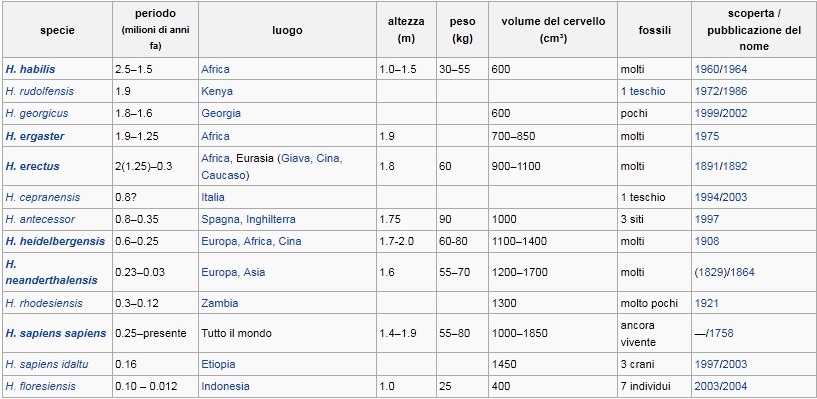The image size is (817, 399).
Task: Follow the H. neanderthalensis link
Action: (52, 272)
